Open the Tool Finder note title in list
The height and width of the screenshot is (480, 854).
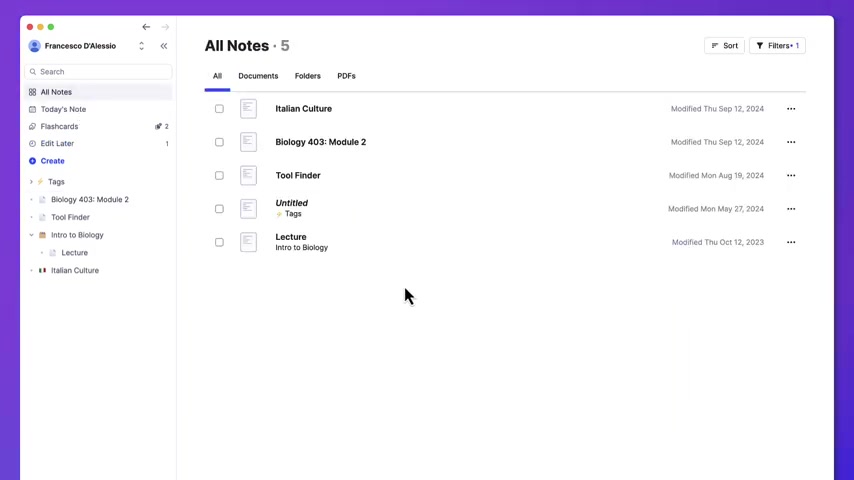(298, 175)
